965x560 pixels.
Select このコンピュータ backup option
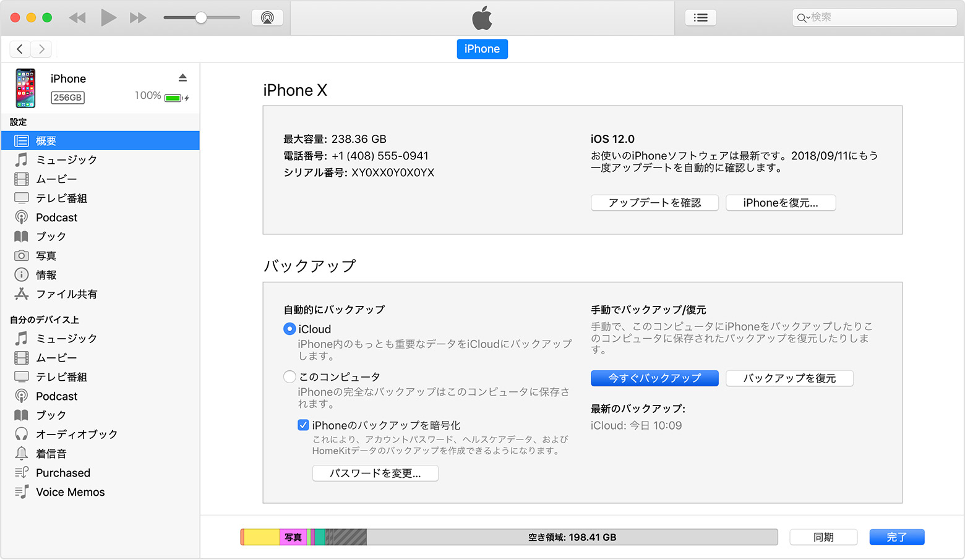click(x=289, y=376)
